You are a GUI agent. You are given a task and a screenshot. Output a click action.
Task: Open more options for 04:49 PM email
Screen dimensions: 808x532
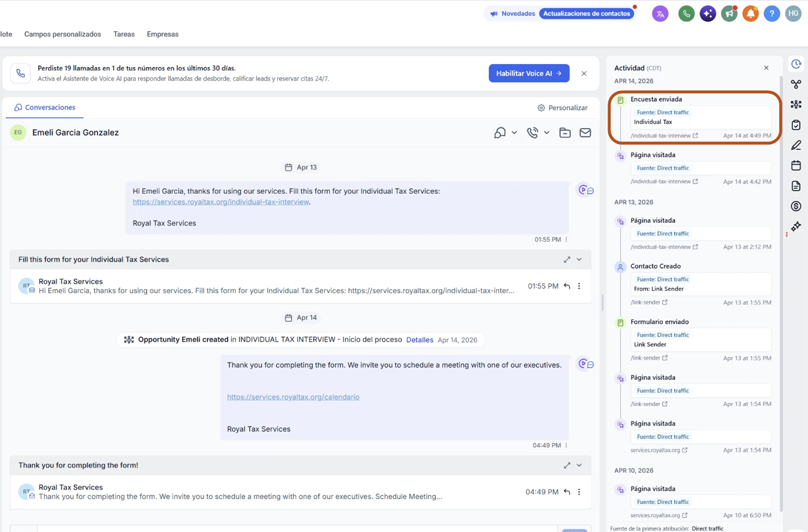579,492
